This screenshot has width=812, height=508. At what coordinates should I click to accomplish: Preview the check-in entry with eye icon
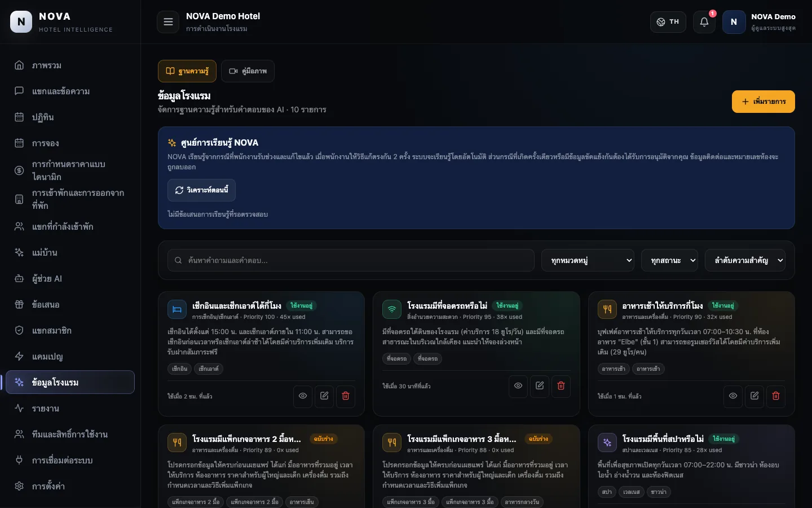click(303, 396)
